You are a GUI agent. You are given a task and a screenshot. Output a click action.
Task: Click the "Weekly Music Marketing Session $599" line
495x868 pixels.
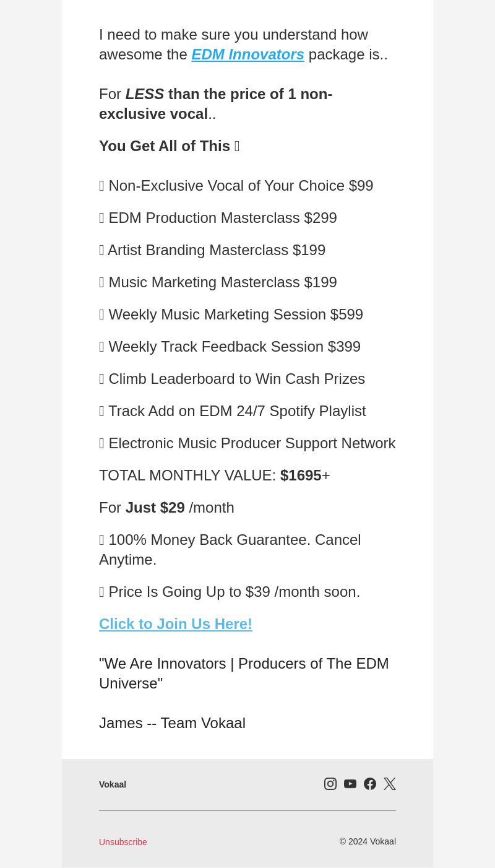click(x=231, y=315)
